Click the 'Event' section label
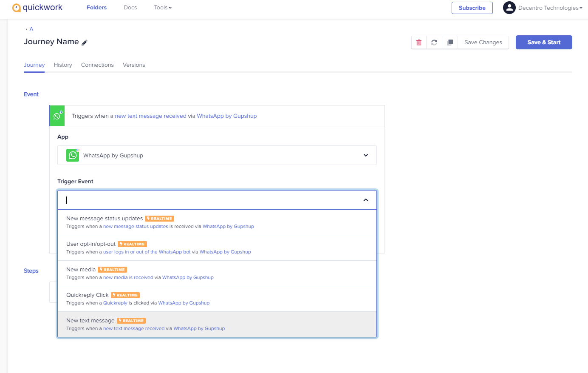The width and height of the screenshot is (588, 373). 31,94
